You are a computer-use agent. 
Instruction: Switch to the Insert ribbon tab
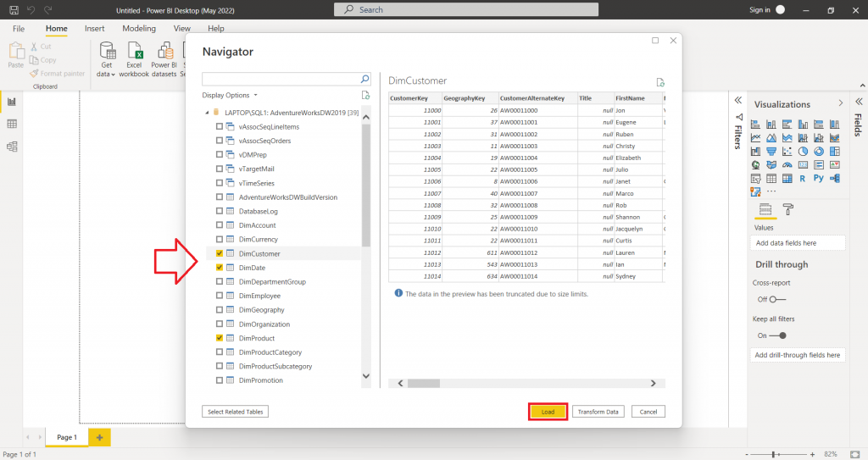95,28
